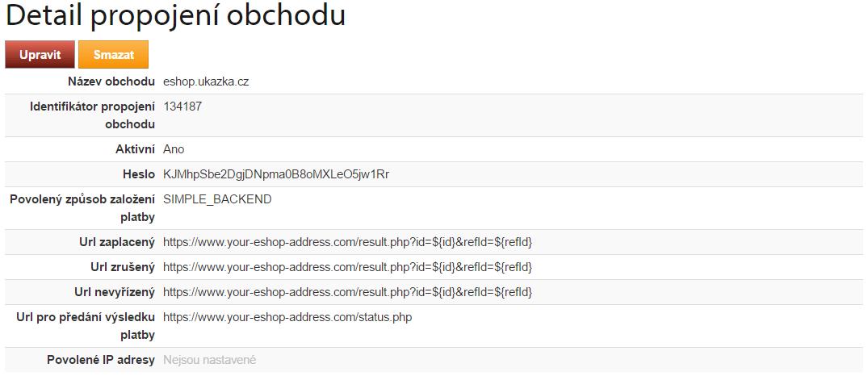Click the Nejsou nastavené text
The image size is (868, 376).
[210, 360]
